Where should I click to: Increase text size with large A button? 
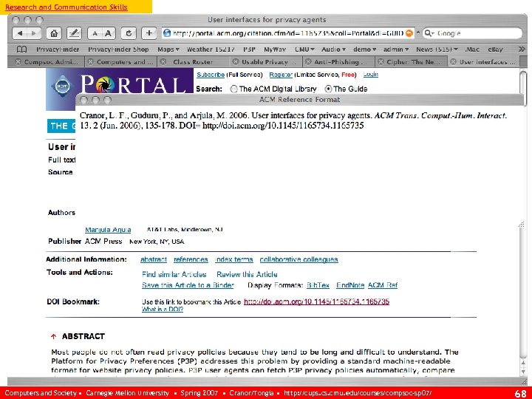(108, 33)
